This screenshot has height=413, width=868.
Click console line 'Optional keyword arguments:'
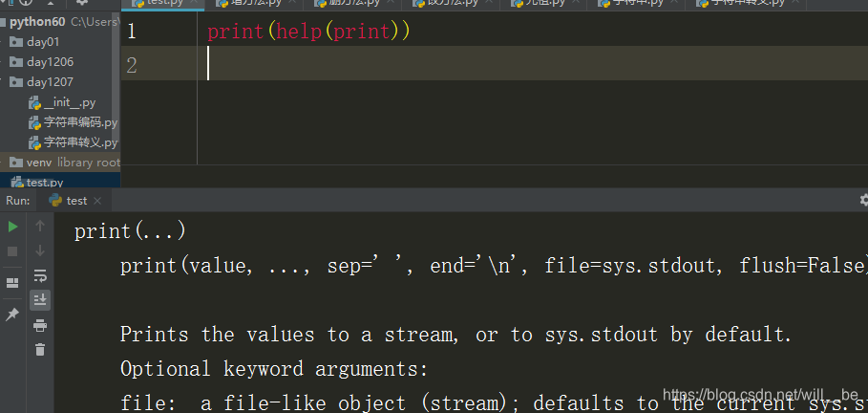[x=275, y=369]
